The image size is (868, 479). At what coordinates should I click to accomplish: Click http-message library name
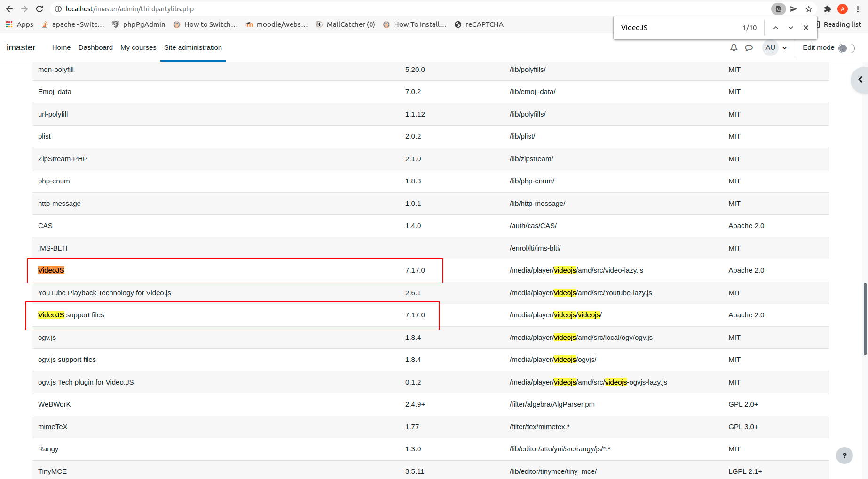point(59,204)
